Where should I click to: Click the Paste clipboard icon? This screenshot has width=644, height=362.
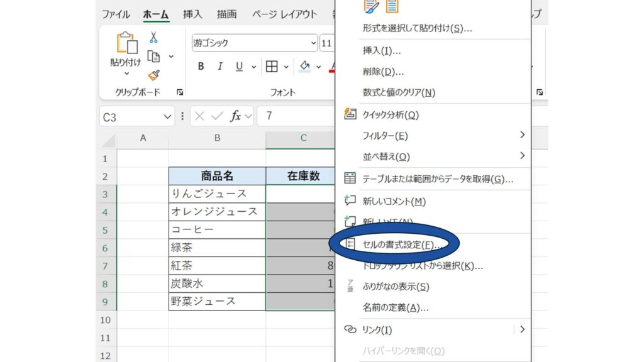(126, 44)
